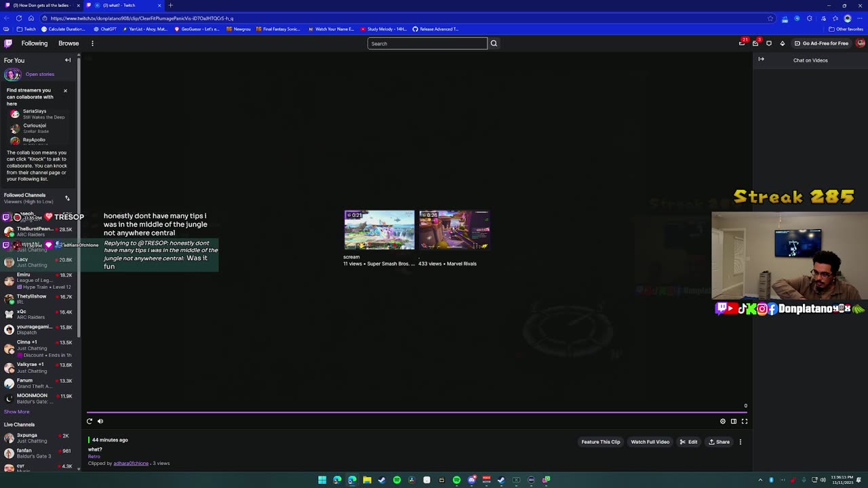Open Valkyrae +1 channel in sidebar
The height and width of the screenshot is (488, 868).
[38, 367]
